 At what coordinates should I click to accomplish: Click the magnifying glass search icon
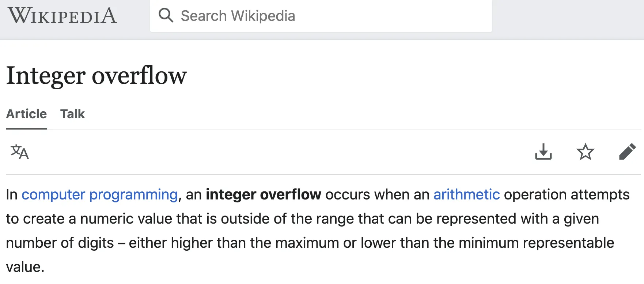[166, 16]
